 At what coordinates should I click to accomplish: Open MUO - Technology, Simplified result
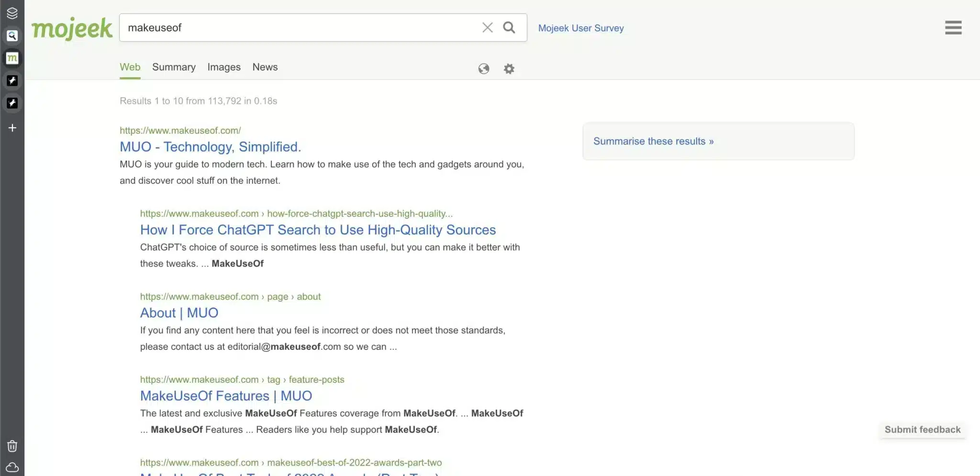211,147
